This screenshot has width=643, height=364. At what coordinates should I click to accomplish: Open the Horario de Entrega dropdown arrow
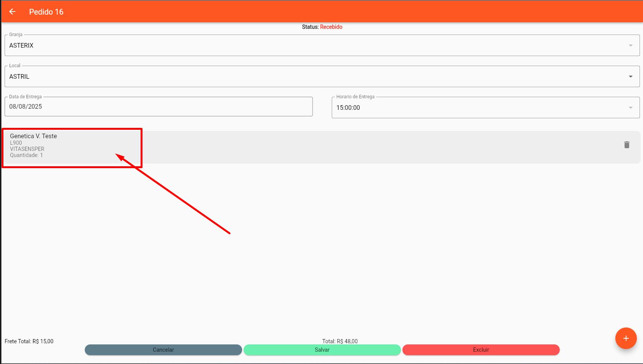click(x=630, y=108)
